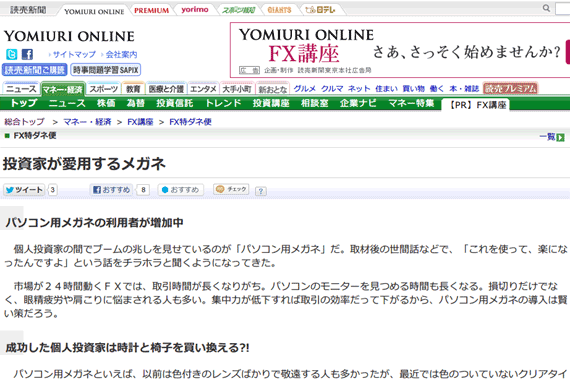The width and height of the screenshot is (570, 379).
Task: Switch to the YOMIURI ONLINE top tab
Action: coord(94,11)
